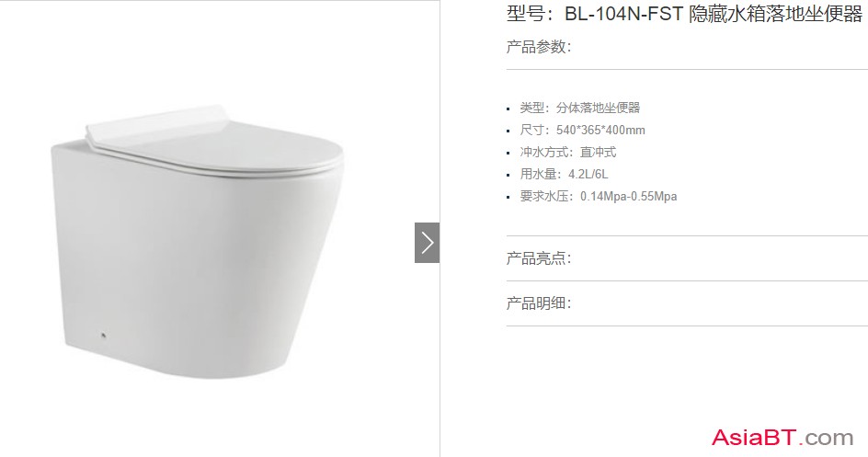
Task: Click the bullet before 用水量 entry
Action: 508,176
